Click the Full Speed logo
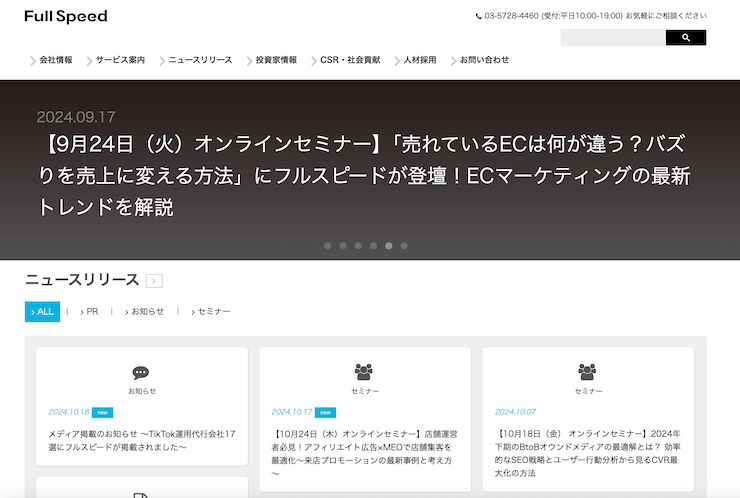Screen dimensions: 740x498 tap(66, 17)
